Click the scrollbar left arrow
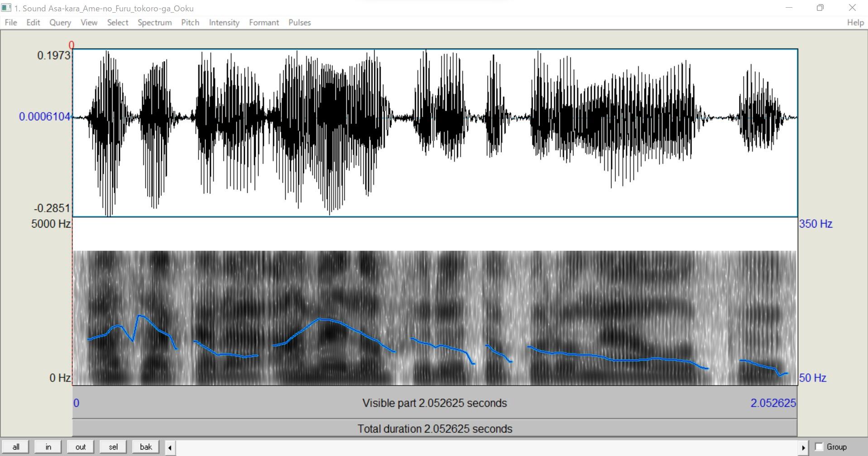Screen dimensions: 868x456 (x=170, y=447)
